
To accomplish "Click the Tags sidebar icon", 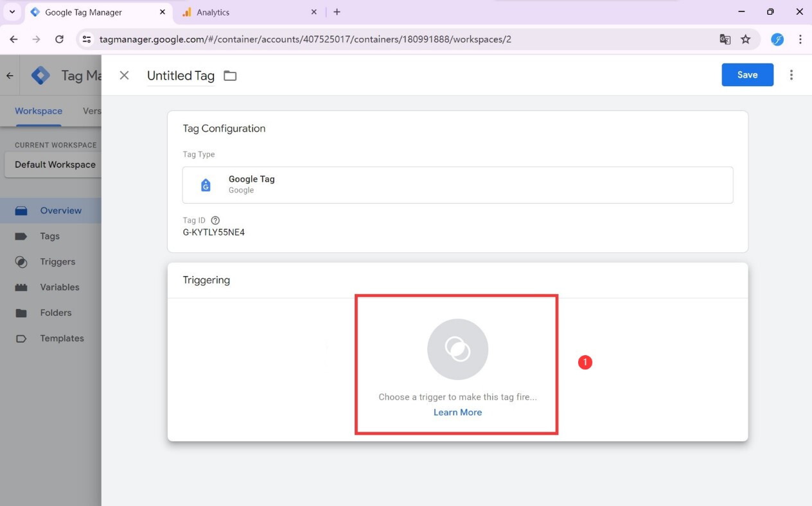I will (x=21, y=236).
